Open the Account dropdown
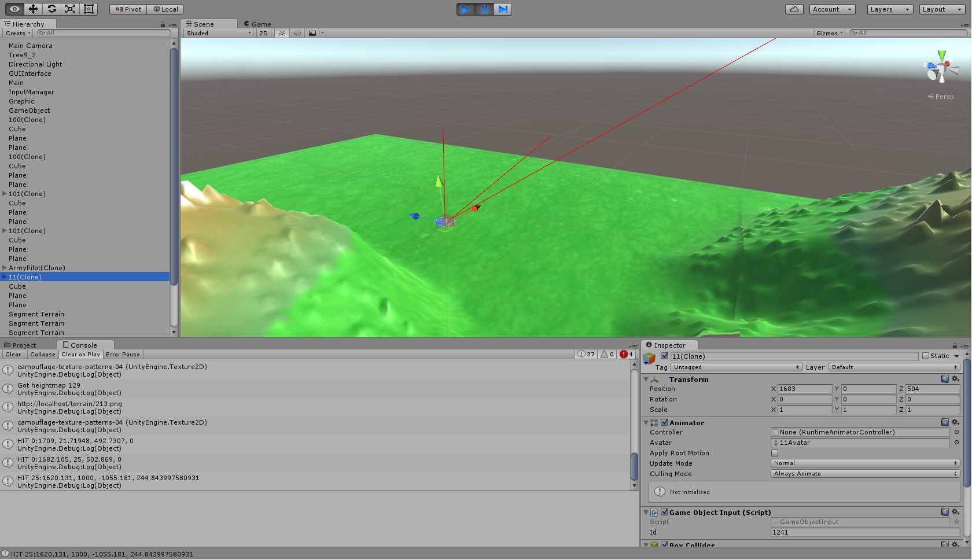Image resolution: width=972 pixels, height=560 pixels. [x=832, y=9]
